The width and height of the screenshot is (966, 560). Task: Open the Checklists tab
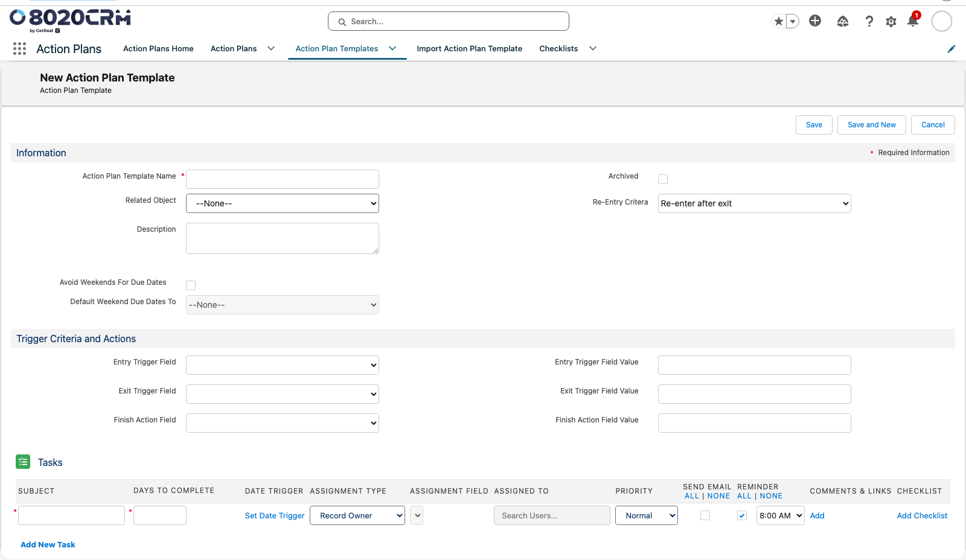point(558,49)
